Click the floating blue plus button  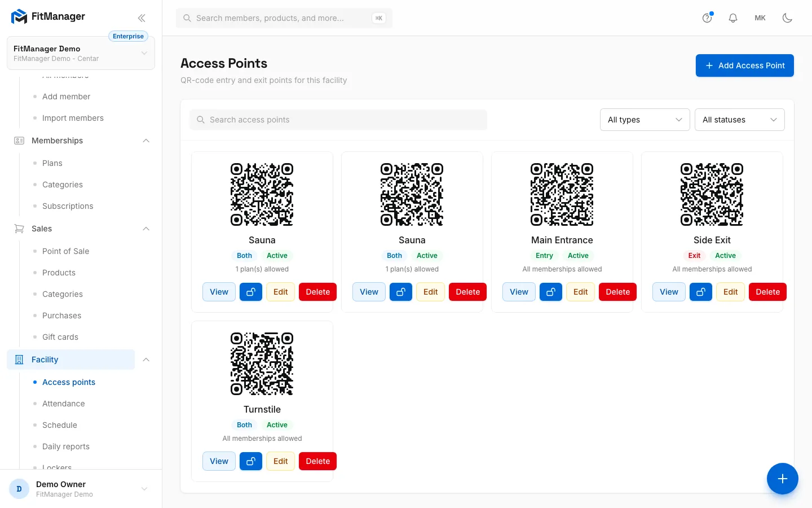(x=782, y=479)
